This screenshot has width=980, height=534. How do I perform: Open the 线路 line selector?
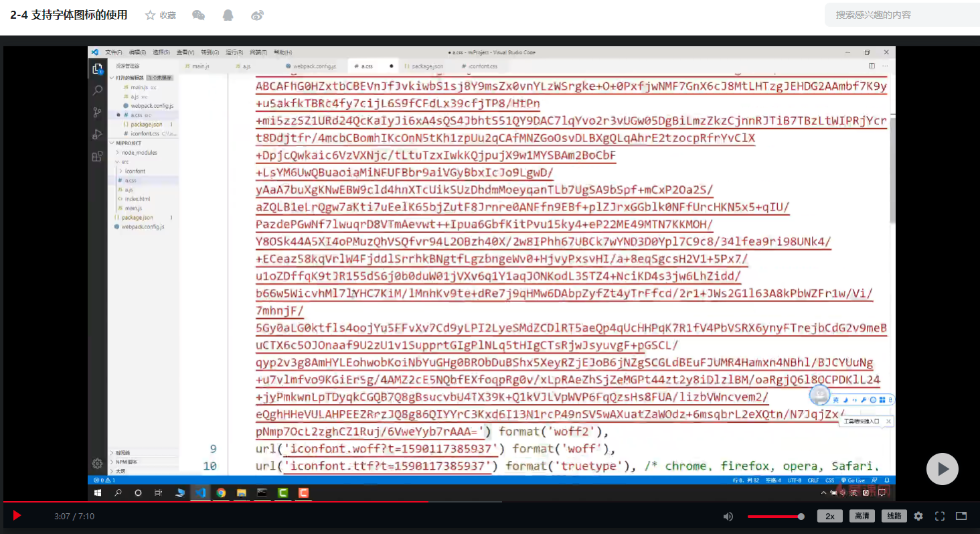894,516
